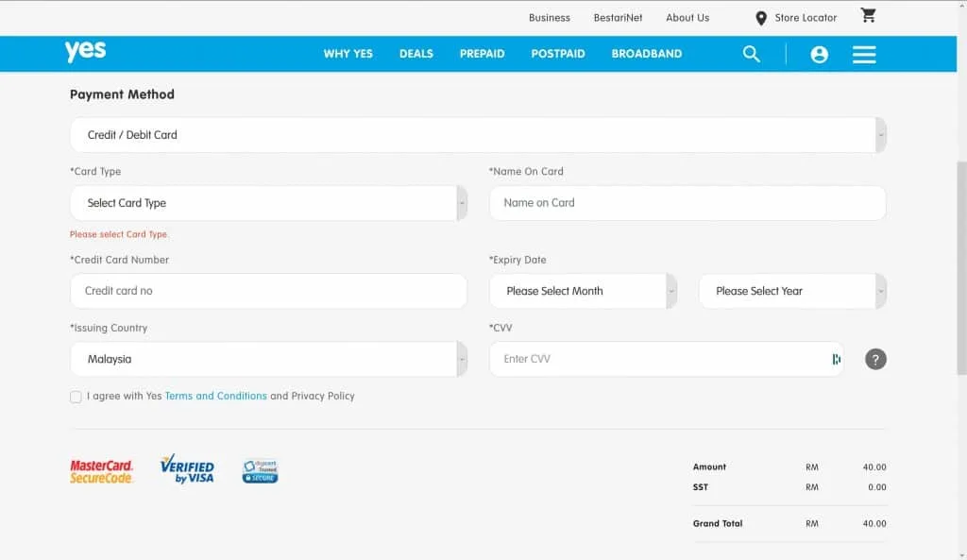Click the search magnifier icon
967x560 pixels.
point(751,54)
